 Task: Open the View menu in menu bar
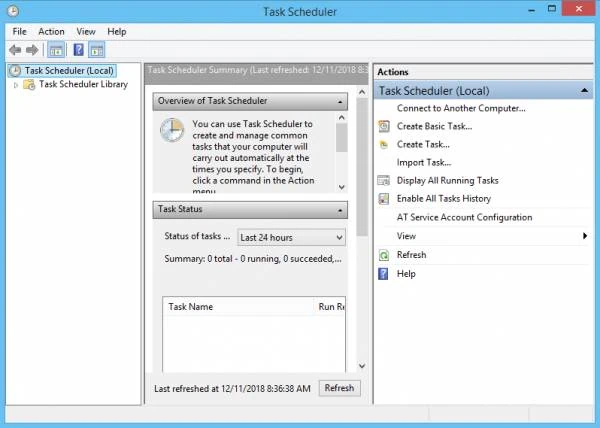[x=86, y=32]
